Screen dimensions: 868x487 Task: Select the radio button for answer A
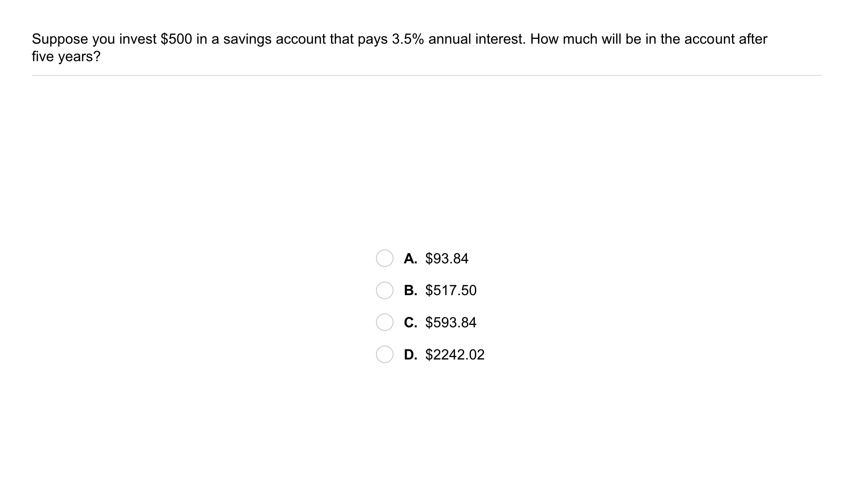384,258
